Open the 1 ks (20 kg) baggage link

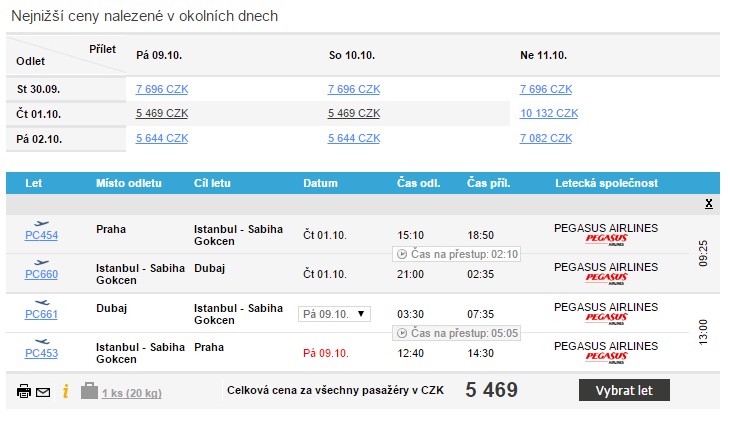coord(132,393)
